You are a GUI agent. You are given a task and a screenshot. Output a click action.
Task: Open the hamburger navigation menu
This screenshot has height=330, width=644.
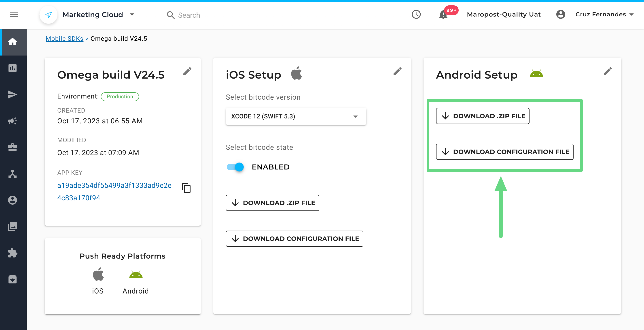point(14,15)
